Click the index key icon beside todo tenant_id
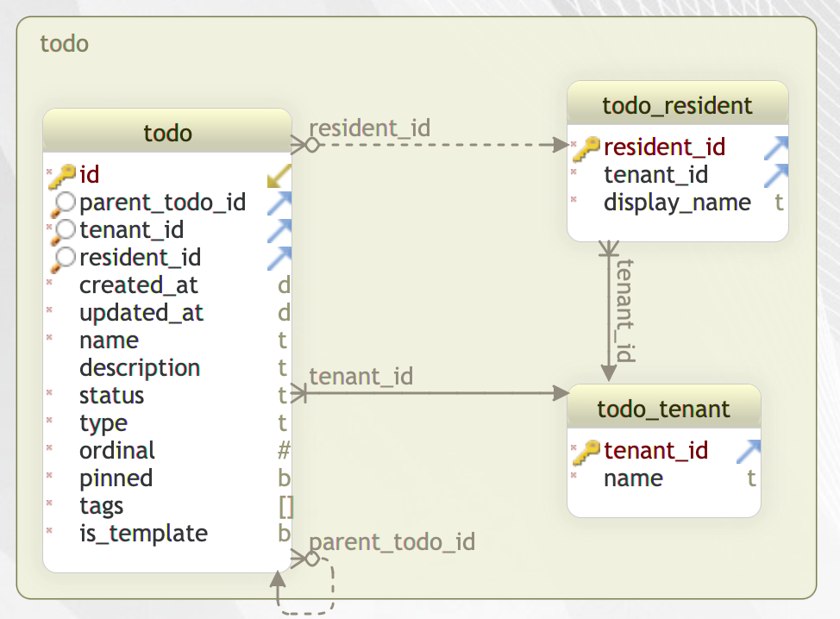Viewport: 840px width, 619px height. [x=63, y=232]
